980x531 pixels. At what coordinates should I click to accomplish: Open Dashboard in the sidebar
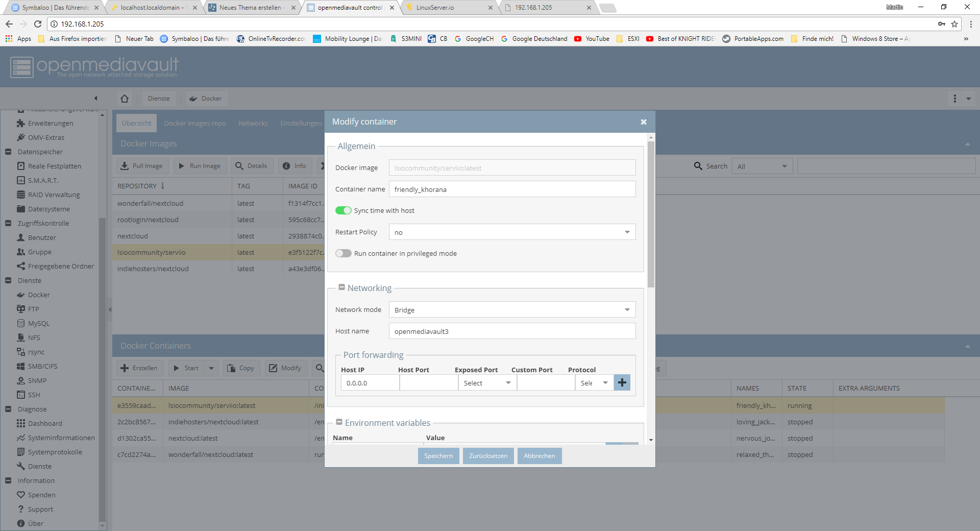[45, 423]
